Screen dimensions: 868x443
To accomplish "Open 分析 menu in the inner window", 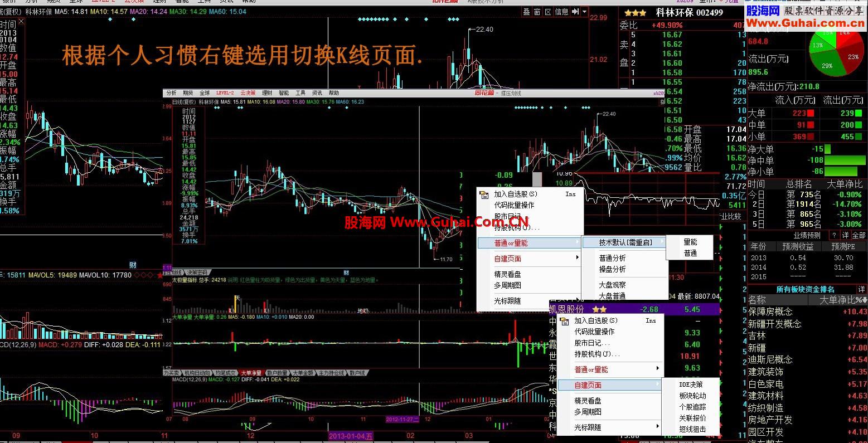I will point(171,93).
